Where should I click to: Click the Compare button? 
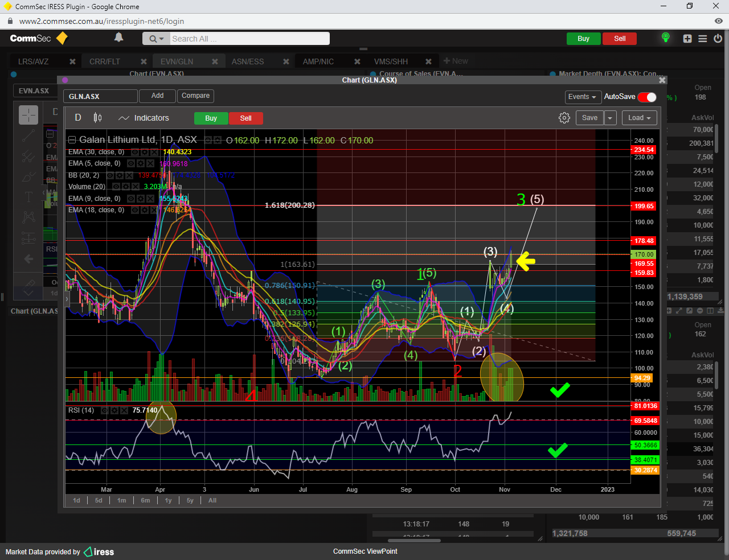(195, 96)
